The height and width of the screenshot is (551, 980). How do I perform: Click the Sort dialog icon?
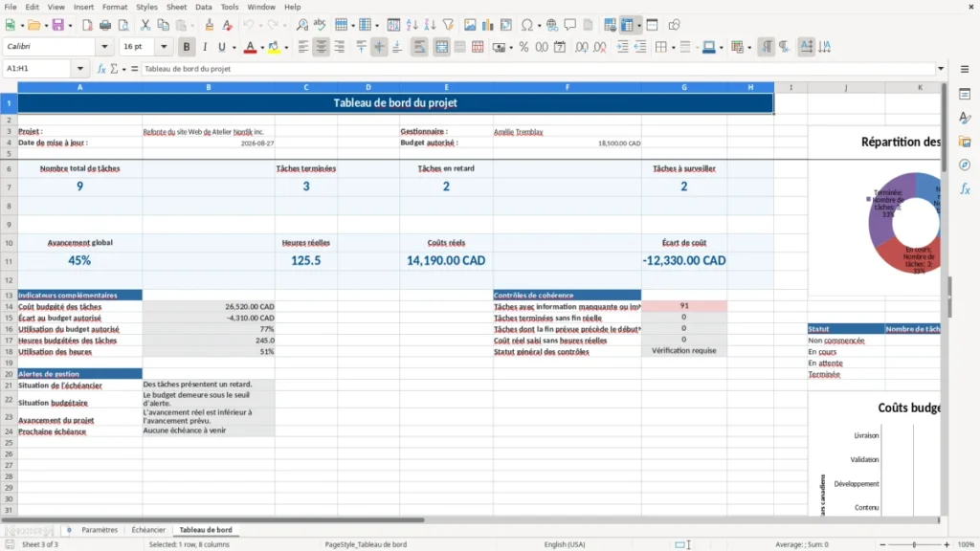[393, 25]
